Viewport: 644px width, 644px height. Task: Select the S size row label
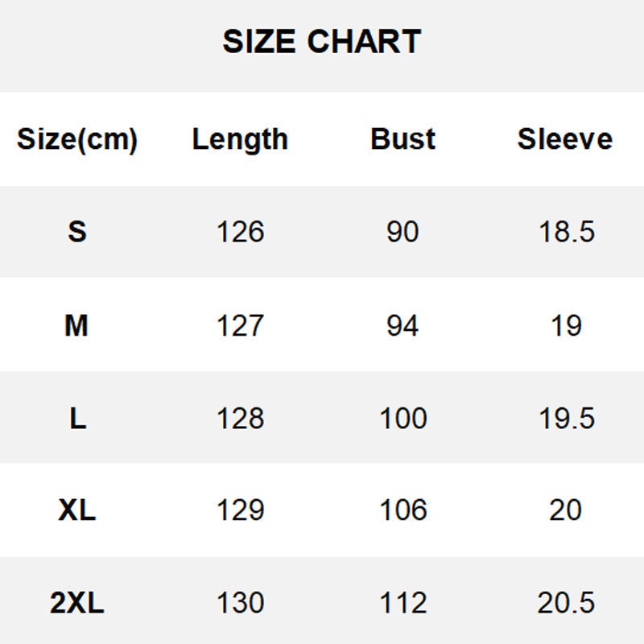coord(77,232)
